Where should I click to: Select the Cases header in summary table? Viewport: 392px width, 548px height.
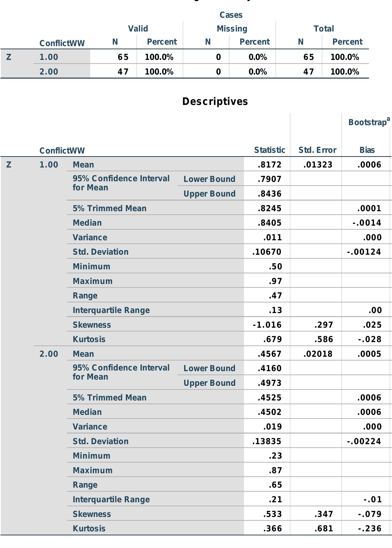tap(231, 15)
